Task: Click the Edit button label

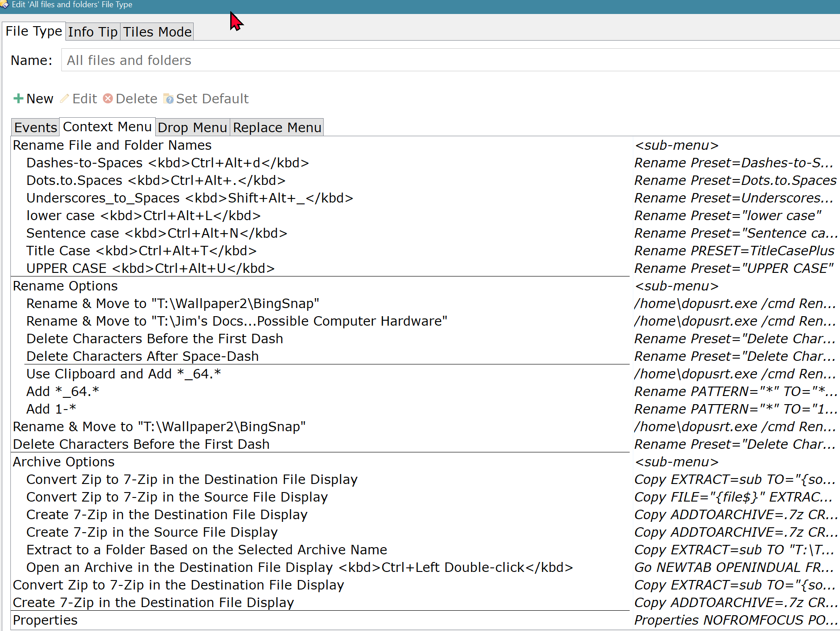Action: coord(85,98)
